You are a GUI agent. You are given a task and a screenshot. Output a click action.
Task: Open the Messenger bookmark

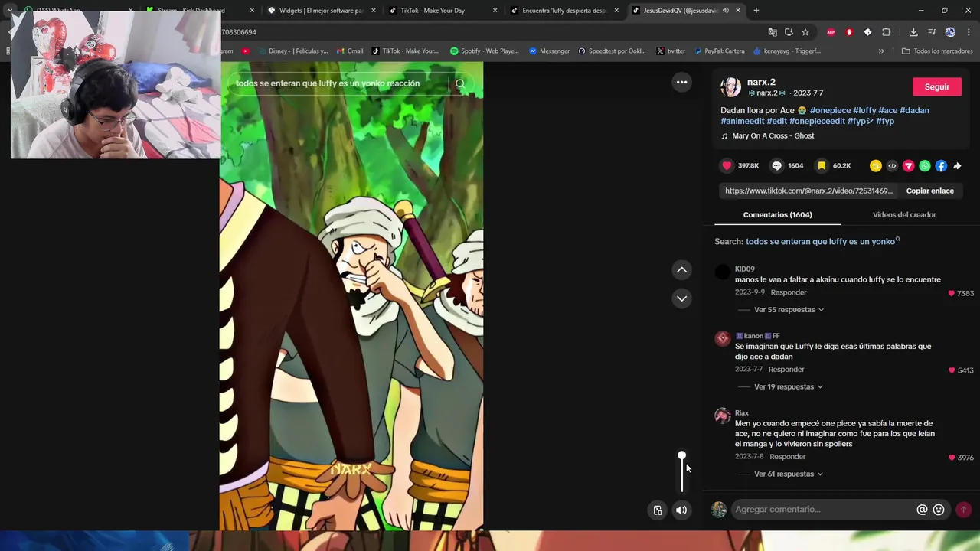pyautogui.click(x=549, y=51)
